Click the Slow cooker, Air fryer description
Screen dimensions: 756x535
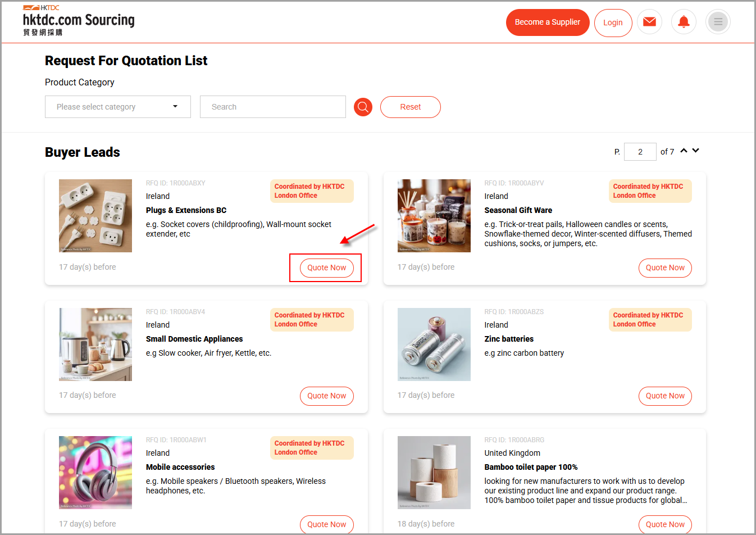click(208, 353)
